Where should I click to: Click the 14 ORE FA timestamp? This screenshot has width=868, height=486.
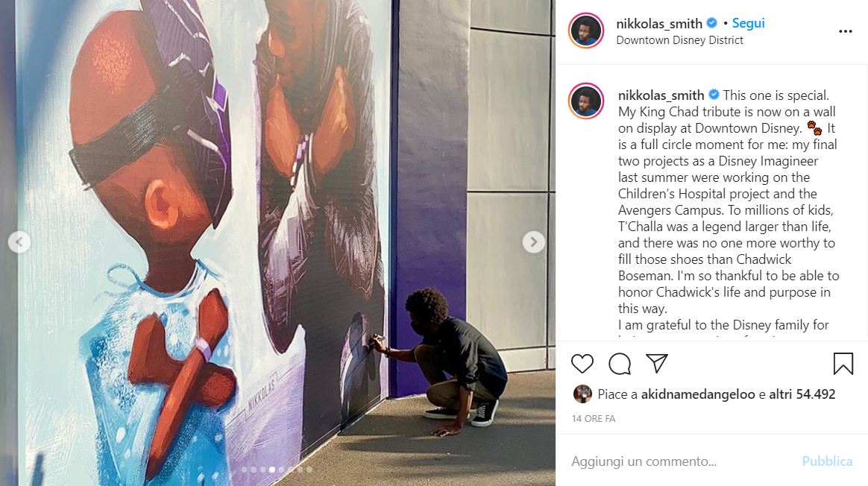click(594, 418)
